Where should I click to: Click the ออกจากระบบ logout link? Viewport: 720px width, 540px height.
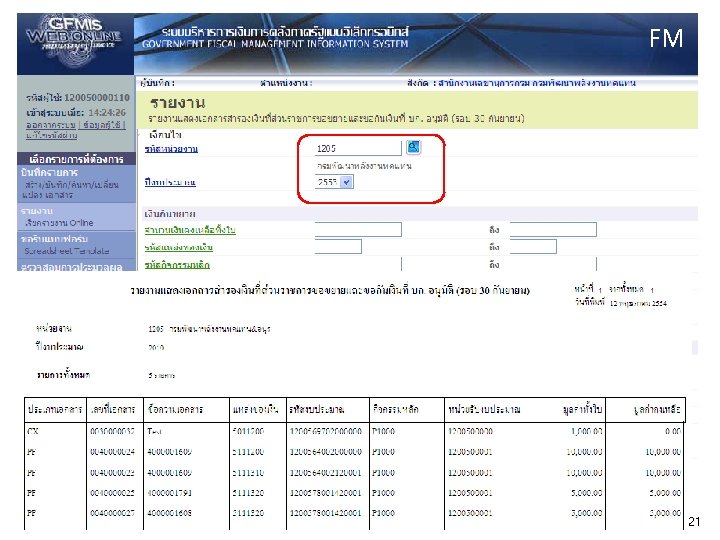(x=51, y=125)
